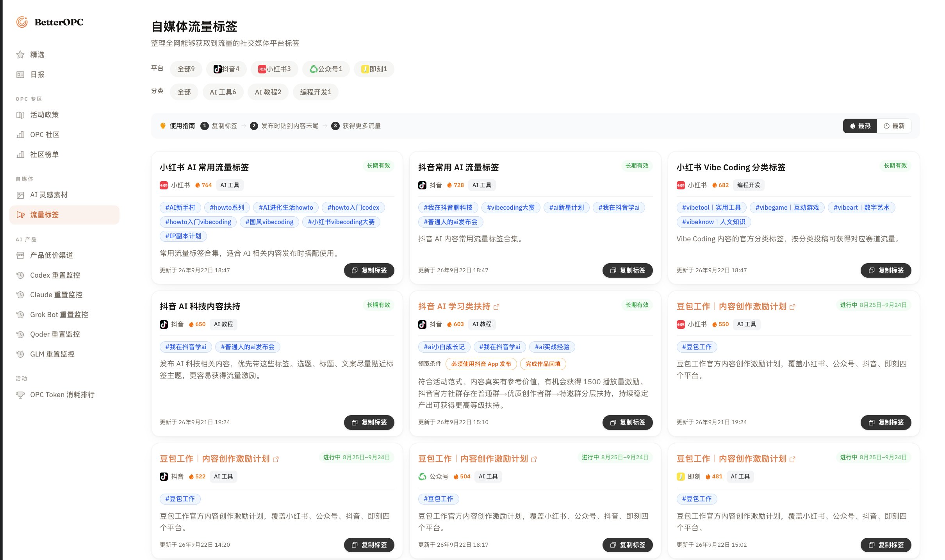Click the #ai小白成长记 tag
Image resolution: width=945 pixels, height=560 pixels.
[444, 347]
